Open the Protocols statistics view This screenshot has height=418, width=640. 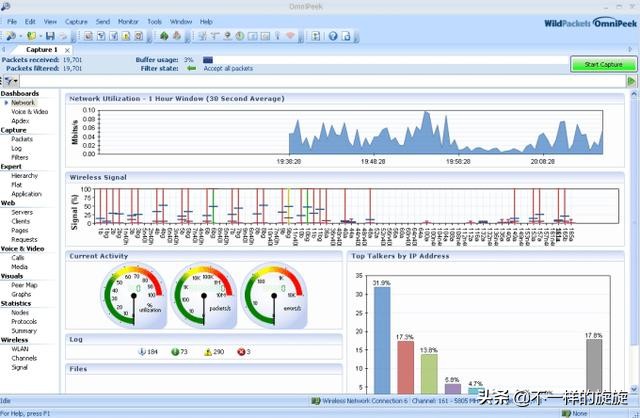point(24,322)
